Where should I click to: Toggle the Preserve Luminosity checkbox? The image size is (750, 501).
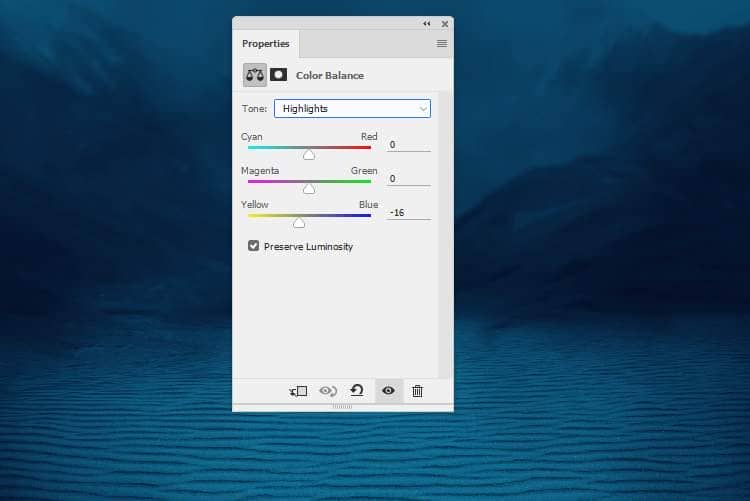pyautogui.click(x=254, y=246)
